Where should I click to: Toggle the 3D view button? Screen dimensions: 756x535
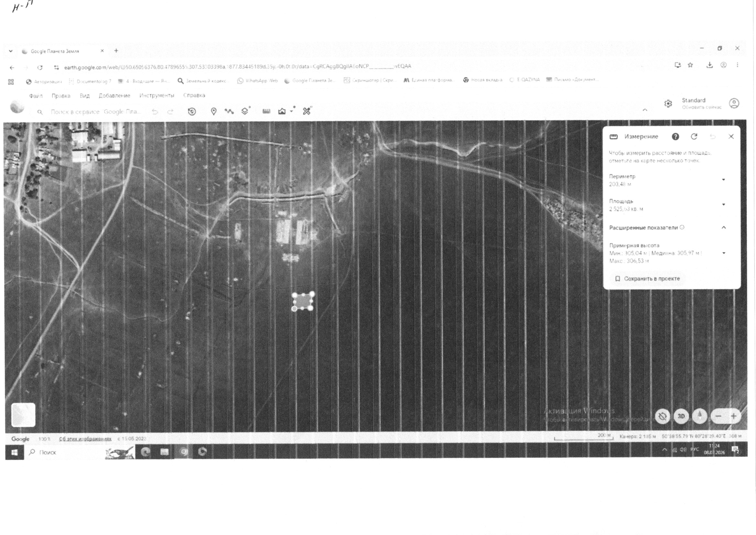(681, 416)
